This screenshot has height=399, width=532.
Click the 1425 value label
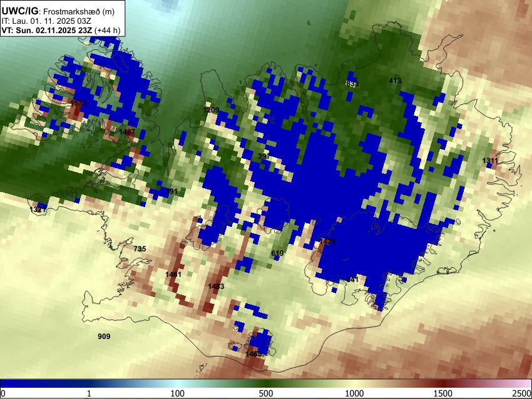(x=327, y=241)
